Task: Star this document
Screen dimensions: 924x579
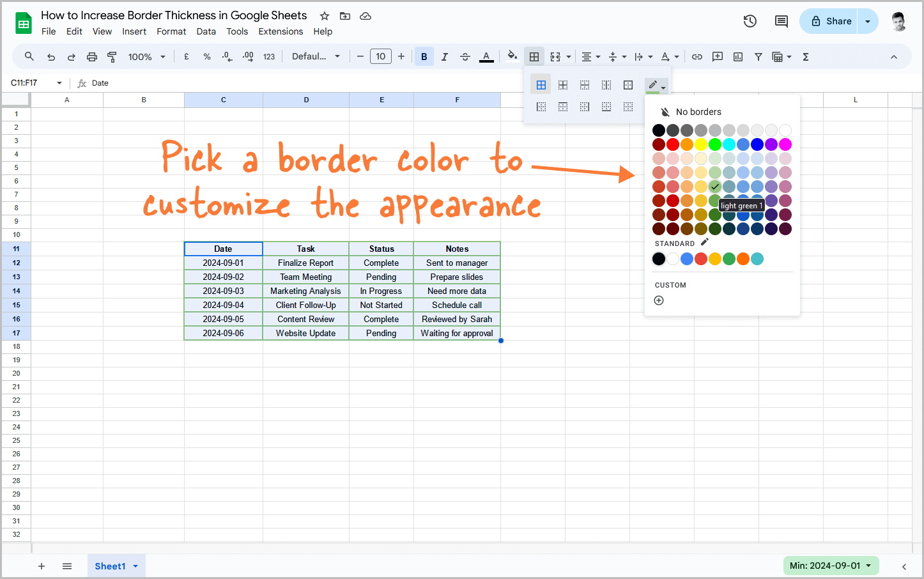Action: click(x=325, y=16)
